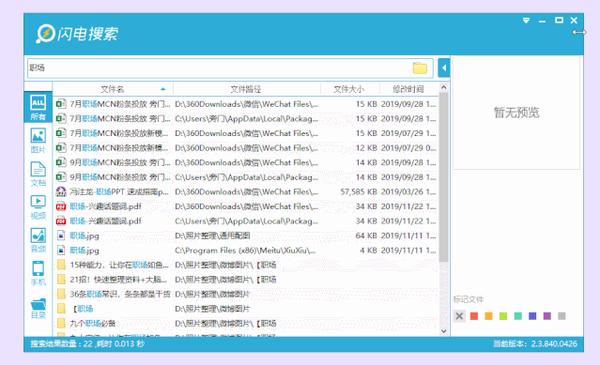Switch to the 图片 pictures category
Screen dimensions: 600x365
pyautogui.click(x=38, y=140)
